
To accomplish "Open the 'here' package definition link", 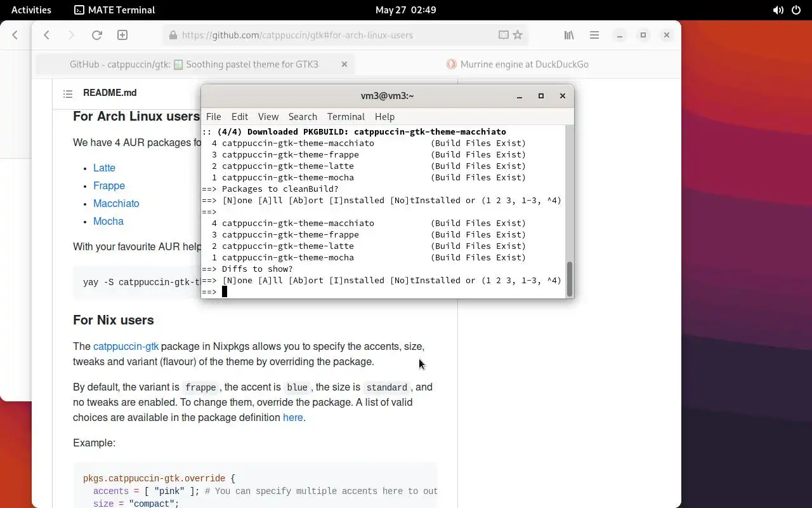I will pos(292,417).
